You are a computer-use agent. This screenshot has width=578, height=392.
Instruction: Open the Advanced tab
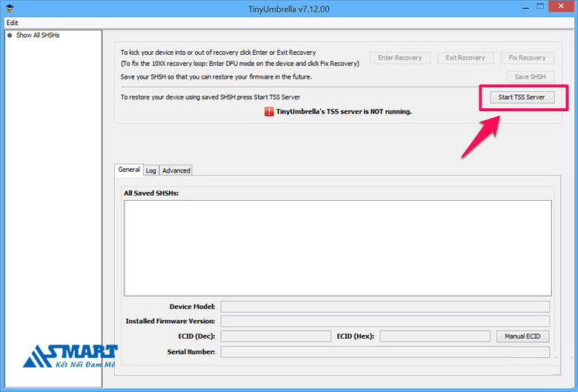176,170
